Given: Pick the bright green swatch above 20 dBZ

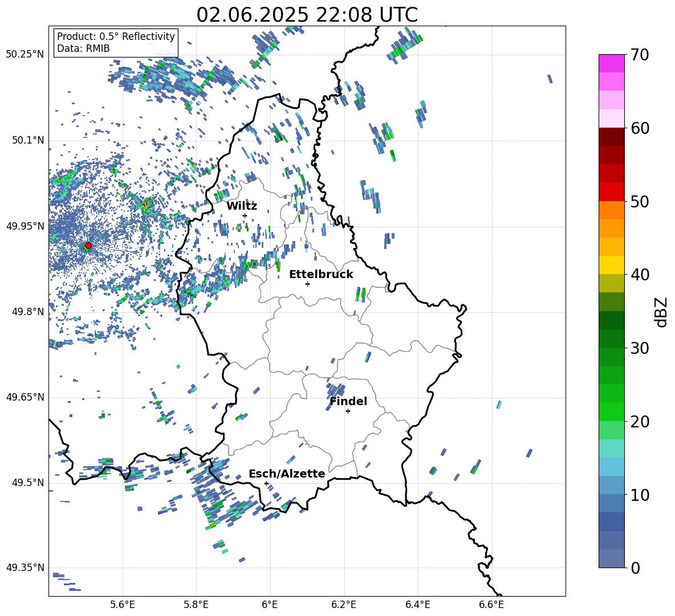Looking at the screenshot, I should [611, 411].
